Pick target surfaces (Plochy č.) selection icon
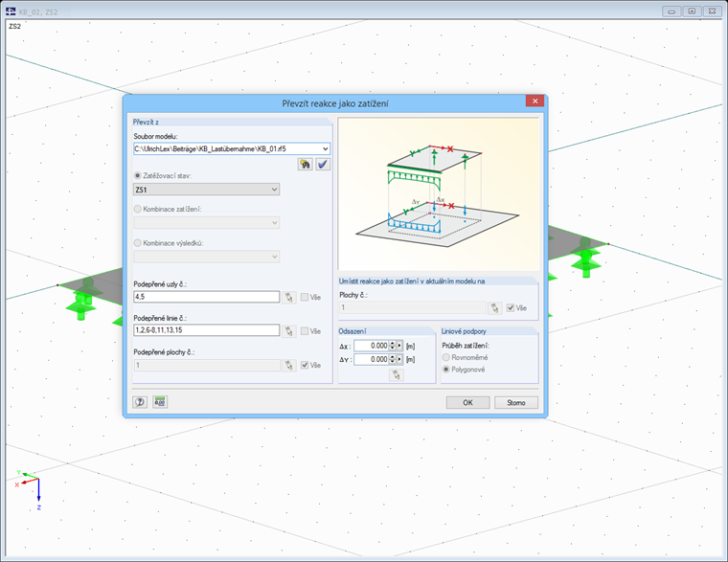Image resolution: width=728 pixels, height=562 pixels. point(495,307)
